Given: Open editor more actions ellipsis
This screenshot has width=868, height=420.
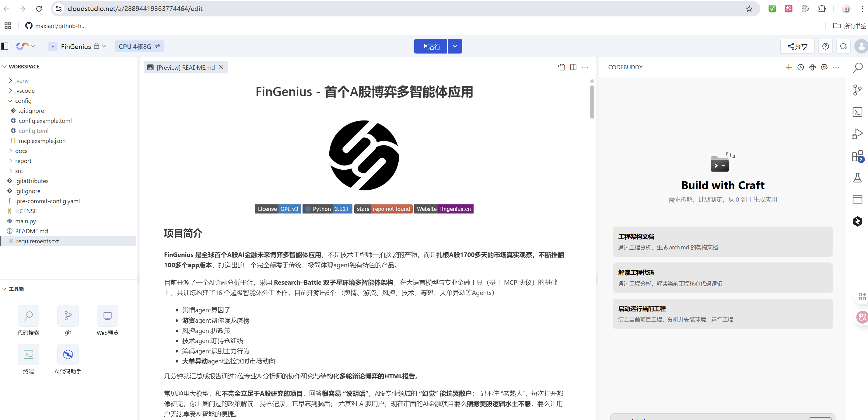Looking at the screenshot, I should [585, 67].
